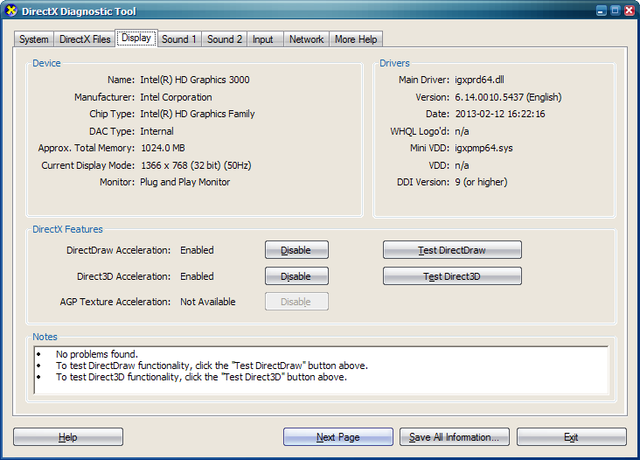Screen dimensions: 640x460
Task: Click 'Intel(R) HD Graphics Family' chip type
Action: point(198,114)
